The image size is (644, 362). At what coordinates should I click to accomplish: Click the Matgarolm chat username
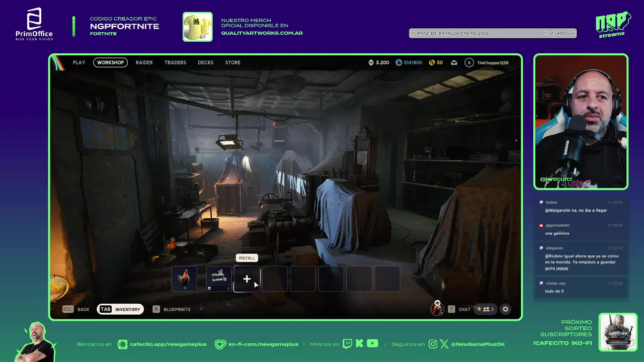pos(554,248)
